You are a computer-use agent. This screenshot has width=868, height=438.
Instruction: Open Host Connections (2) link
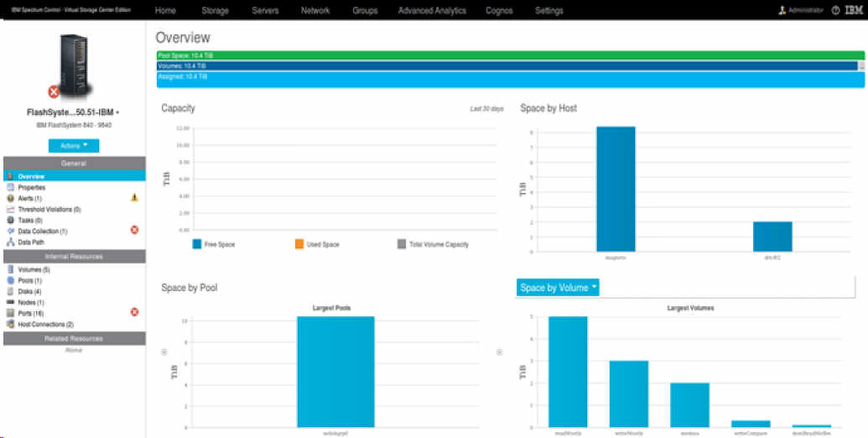click(46, 325)
